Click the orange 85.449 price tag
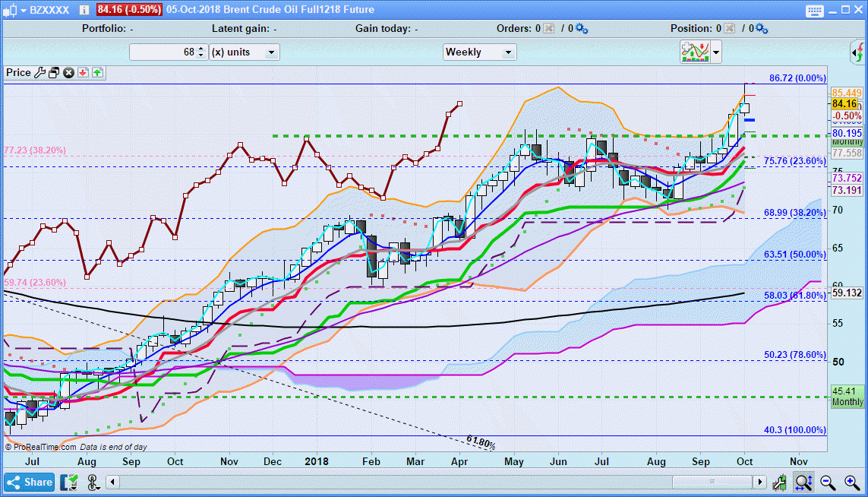Viewport: 868px width, 497px height. click(847, 93)
